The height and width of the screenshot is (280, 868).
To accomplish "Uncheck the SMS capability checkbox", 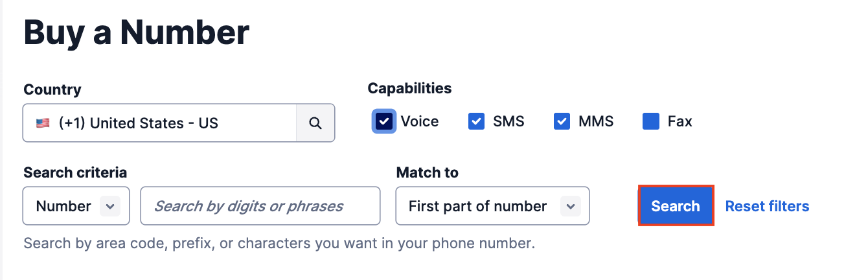I will (x=477, y=121).
